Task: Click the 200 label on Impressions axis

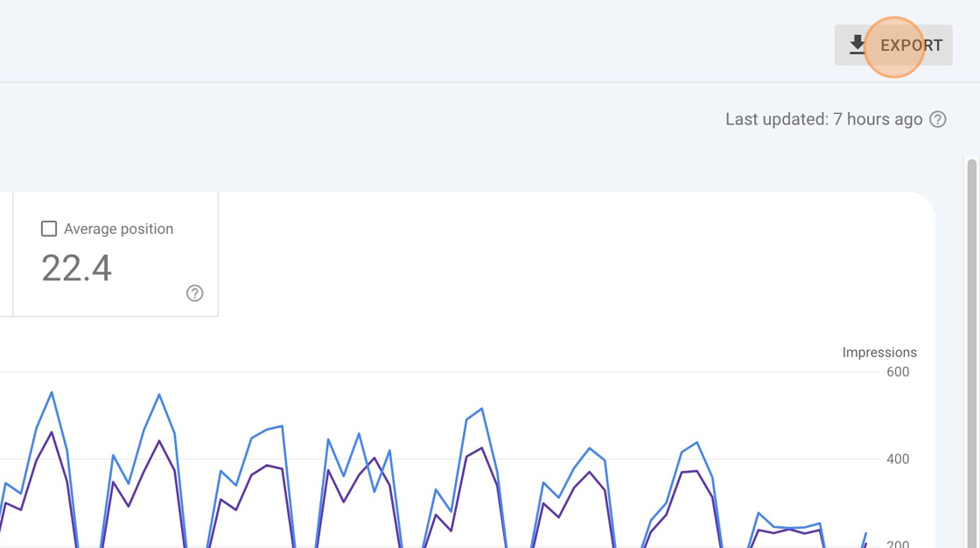Action: coord(898,544)
